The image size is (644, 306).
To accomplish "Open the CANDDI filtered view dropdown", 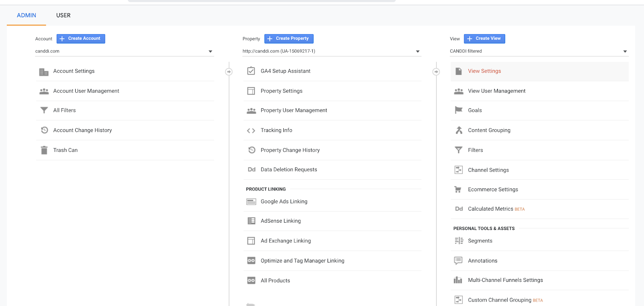I will tap(539, 51).
